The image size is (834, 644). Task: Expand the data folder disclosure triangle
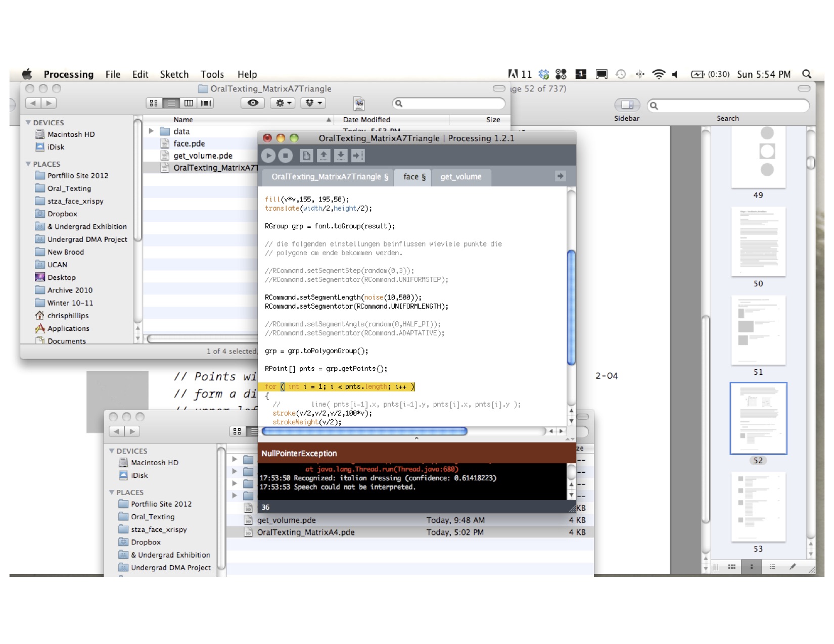(151, 131)
